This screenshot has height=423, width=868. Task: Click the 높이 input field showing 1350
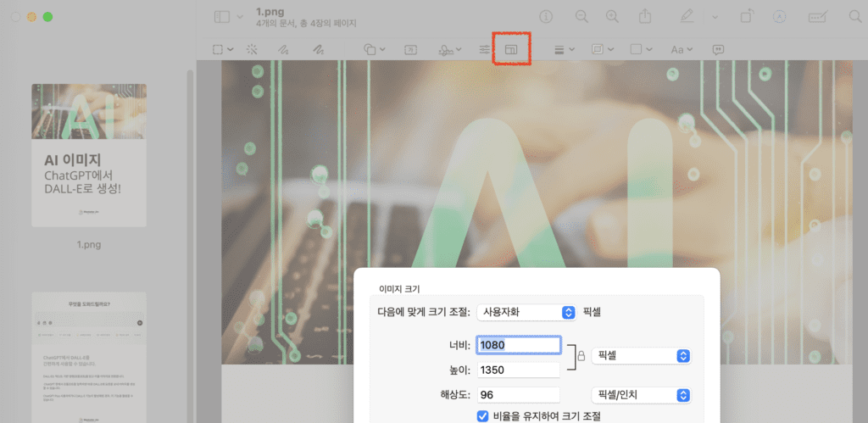click(518, 370)
